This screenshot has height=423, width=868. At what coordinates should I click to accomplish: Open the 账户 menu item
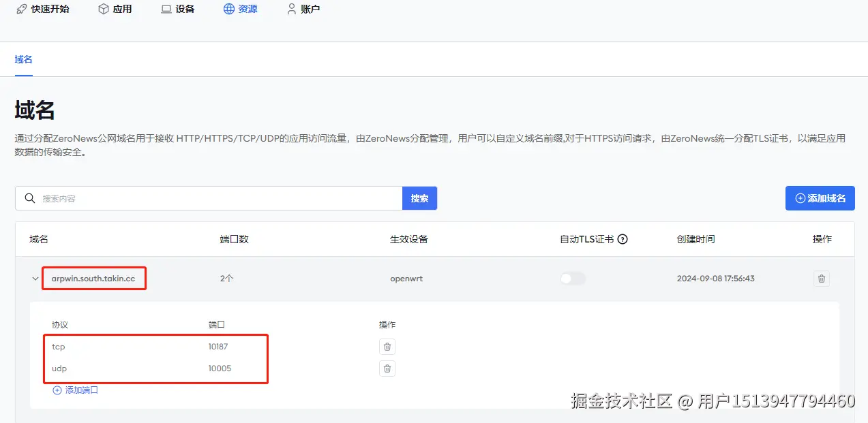(303, 10)
